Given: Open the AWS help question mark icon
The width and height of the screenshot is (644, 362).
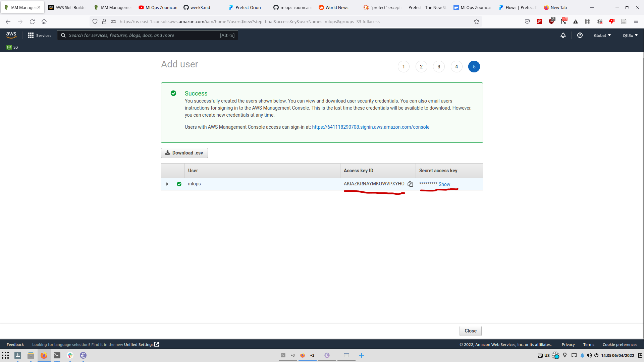Looking at the screenshot, I should [x=580, y=35].
